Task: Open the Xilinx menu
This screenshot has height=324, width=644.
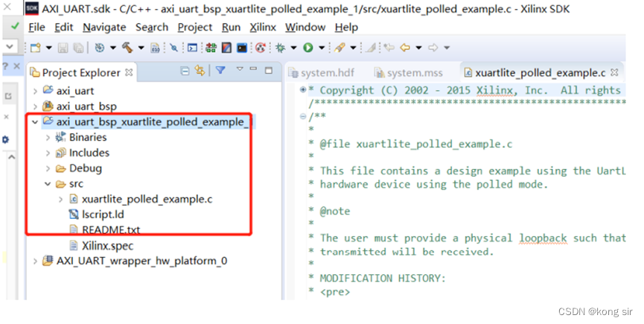Action: tap(263, 27)
